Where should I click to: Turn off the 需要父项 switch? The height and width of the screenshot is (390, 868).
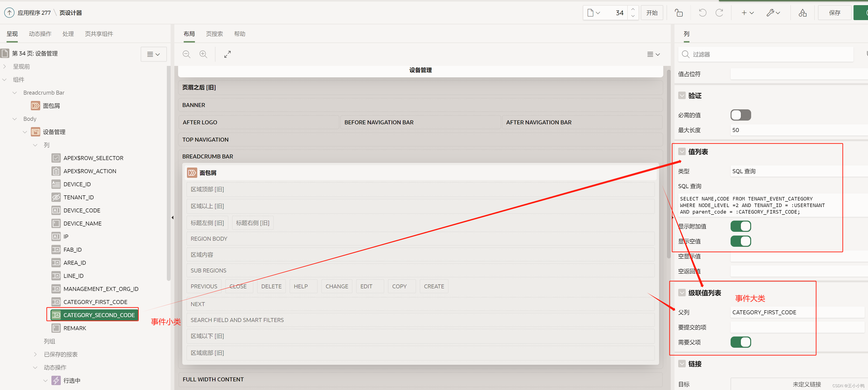pos(740,342)
